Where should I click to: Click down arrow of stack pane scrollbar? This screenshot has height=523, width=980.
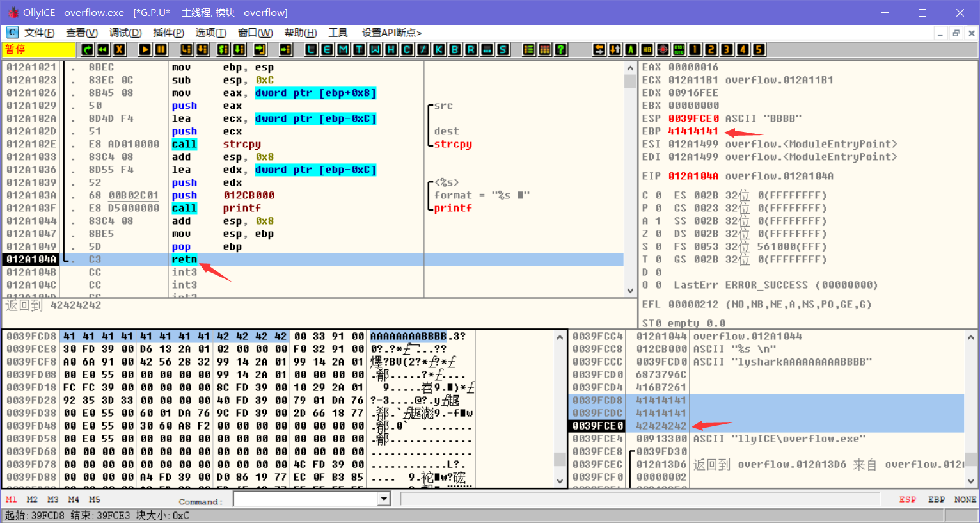click(x=971, y=481)
